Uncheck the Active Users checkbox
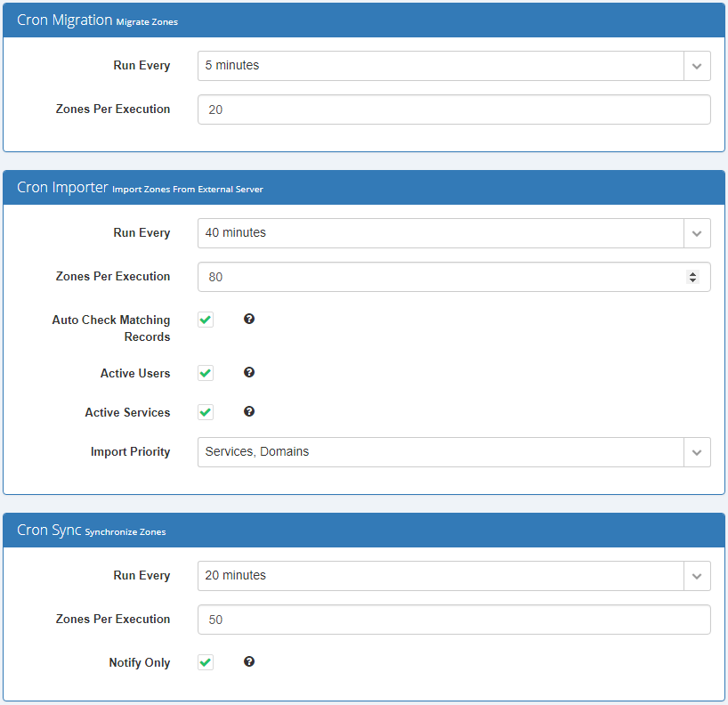This screenshot has height=705, width=728. tap(206, 373)
